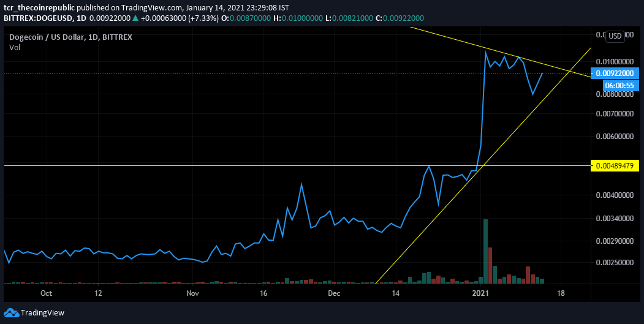Viewport: 644px width, 324px height.
Task: Click the high value H:0.01000000
Action: 297,18
